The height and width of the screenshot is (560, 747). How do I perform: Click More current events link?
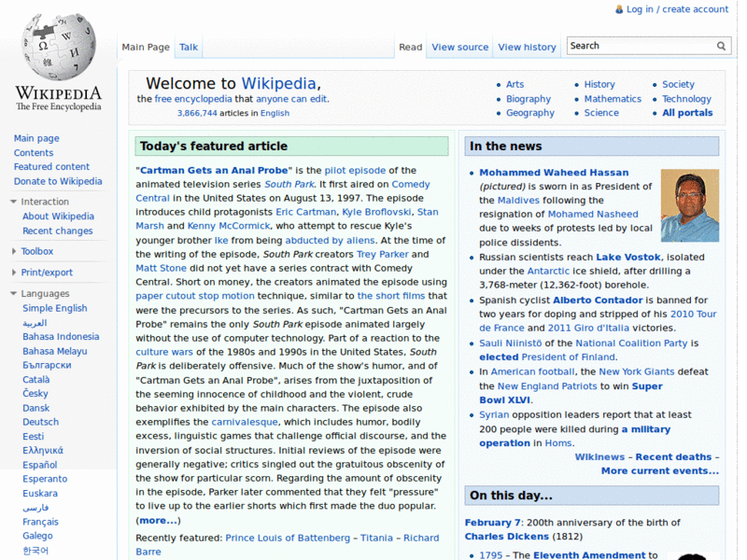coord(660,471)
